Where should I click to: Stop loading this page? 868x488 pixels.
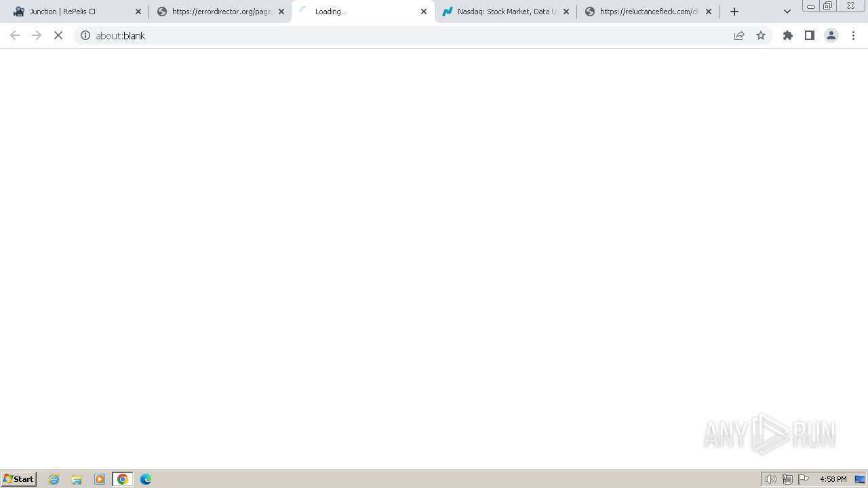pos(58,35)
